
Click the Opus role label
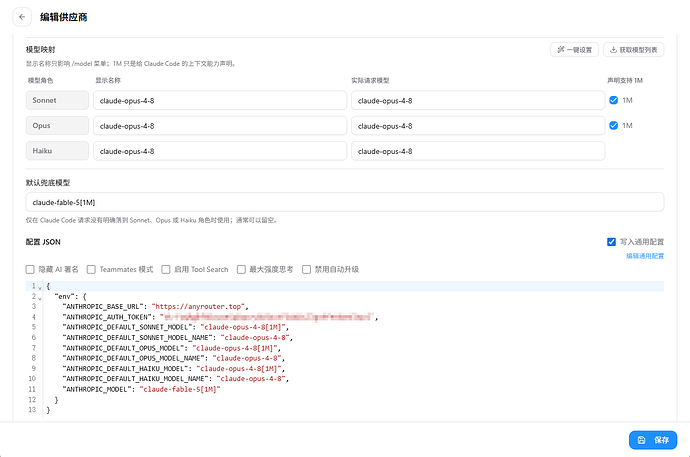coord(57,126)
